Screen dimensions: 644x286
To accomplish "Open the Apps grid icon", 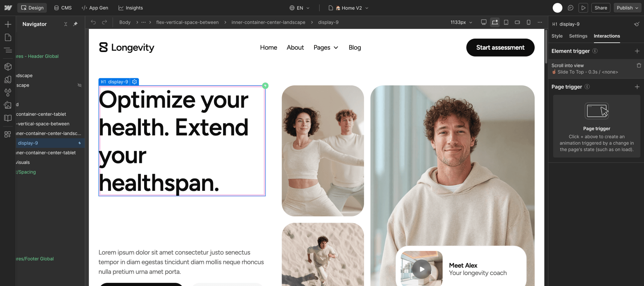I will pos(8,134).
